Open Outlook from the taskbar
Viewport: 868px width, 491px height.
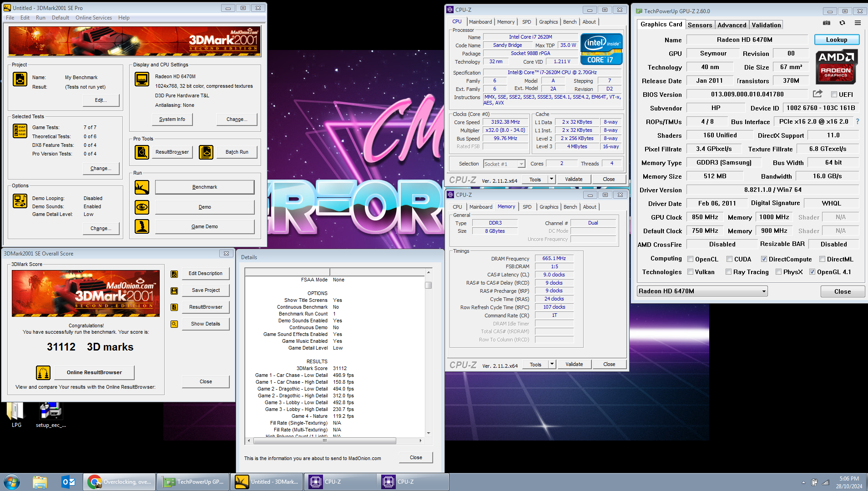tap(69, 482)
